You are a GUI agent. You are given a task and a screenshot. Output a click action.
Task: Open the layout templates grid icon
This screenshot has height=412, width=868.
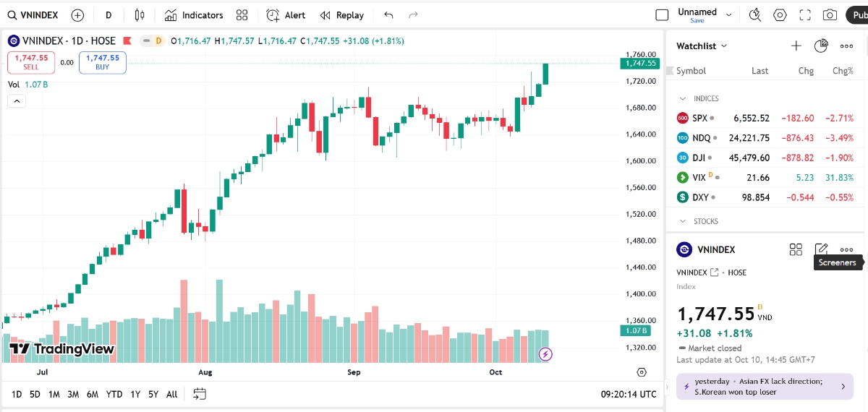242,15
